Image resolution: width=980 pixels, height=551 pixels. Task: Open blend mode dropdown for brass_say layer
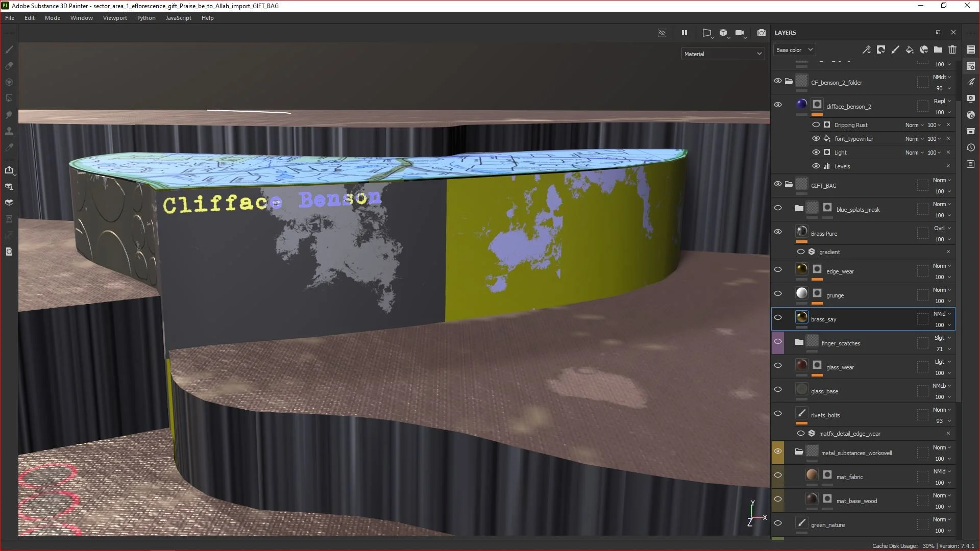tap(942, 314)
